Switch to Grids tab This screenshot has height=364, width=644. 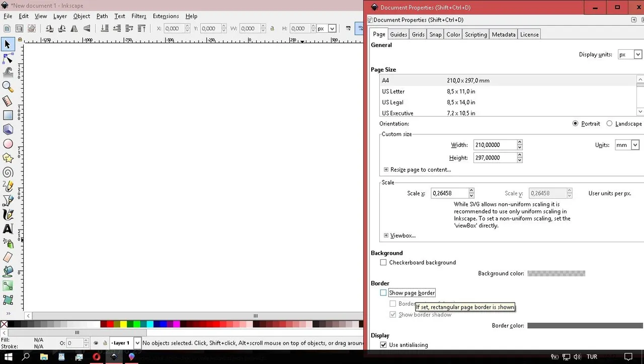[x=418, y=34]
